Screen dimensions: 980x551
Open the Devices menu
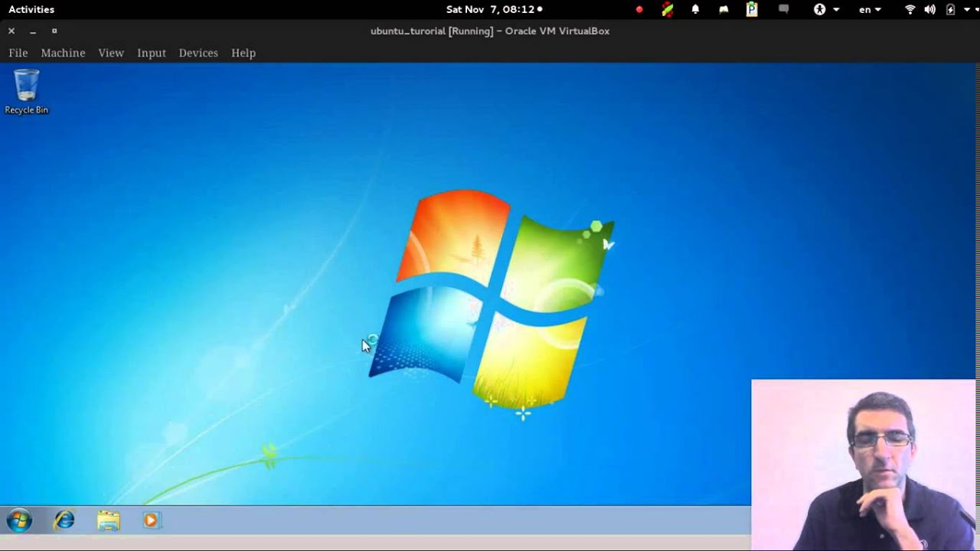[198, 53]
